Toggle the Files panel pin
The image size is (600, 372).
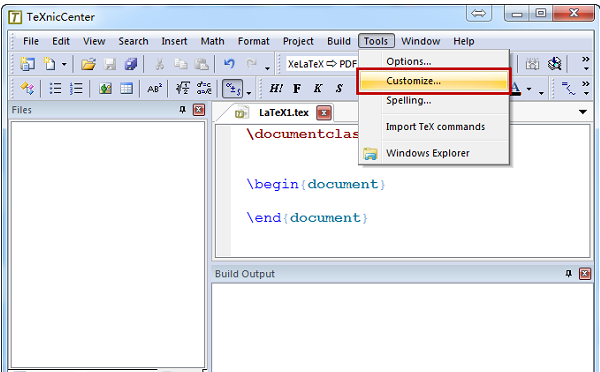pos(183,110)
